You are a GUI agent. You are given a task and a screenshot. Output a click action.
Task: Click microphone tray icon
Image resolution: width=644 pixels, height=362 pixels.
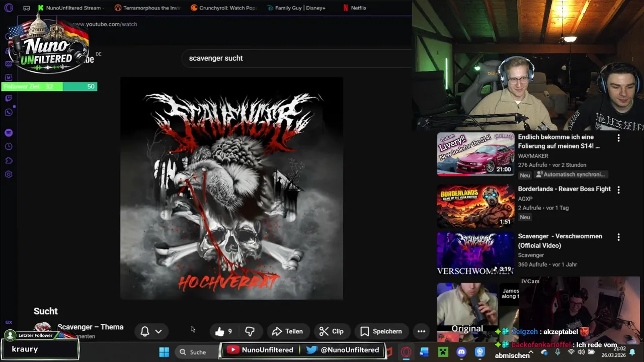[557, 352]
